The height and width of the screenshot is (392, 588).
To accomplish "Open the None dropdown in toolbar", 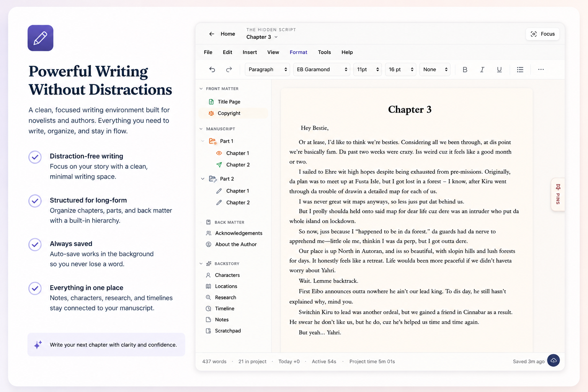I will [x=435, y=69].
